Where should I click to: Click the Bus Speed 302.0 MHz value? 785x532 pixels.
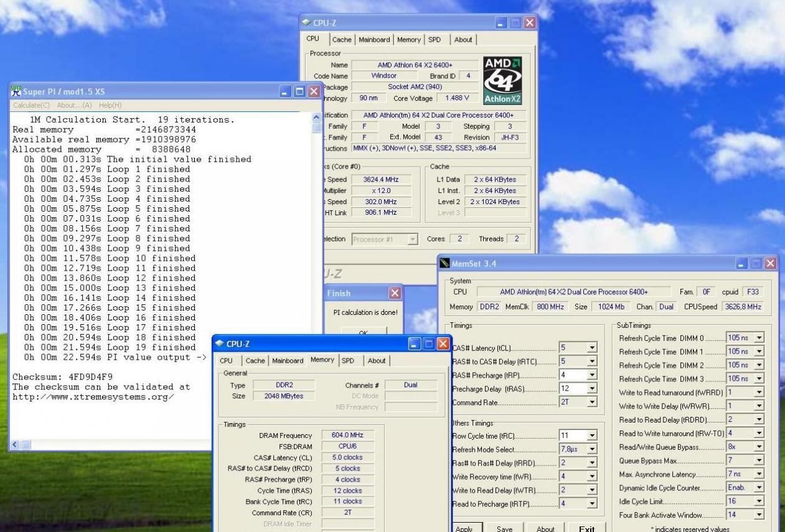tap(381, 202)
